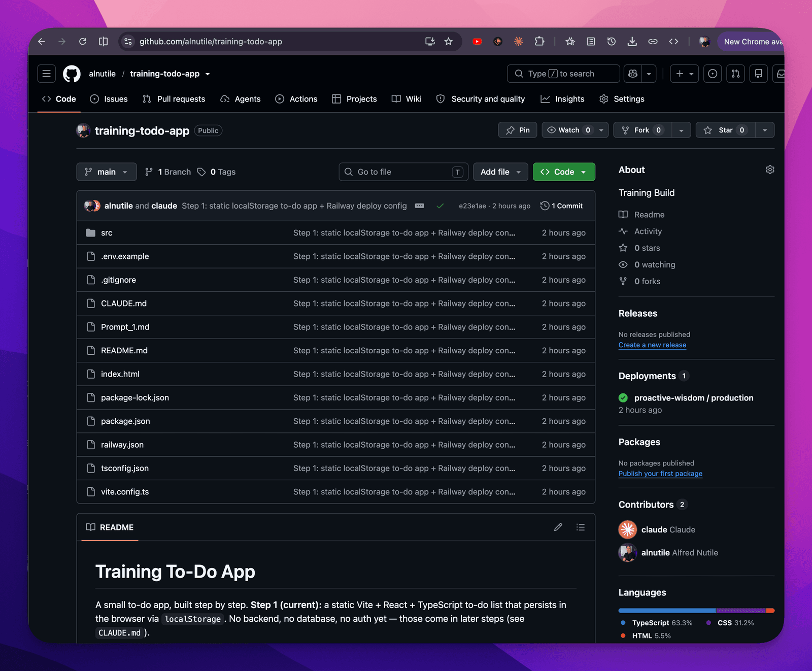The width and height of the screenshot is (812, 671).
Task: Click the languages color bar
Action: coord(696,611)
